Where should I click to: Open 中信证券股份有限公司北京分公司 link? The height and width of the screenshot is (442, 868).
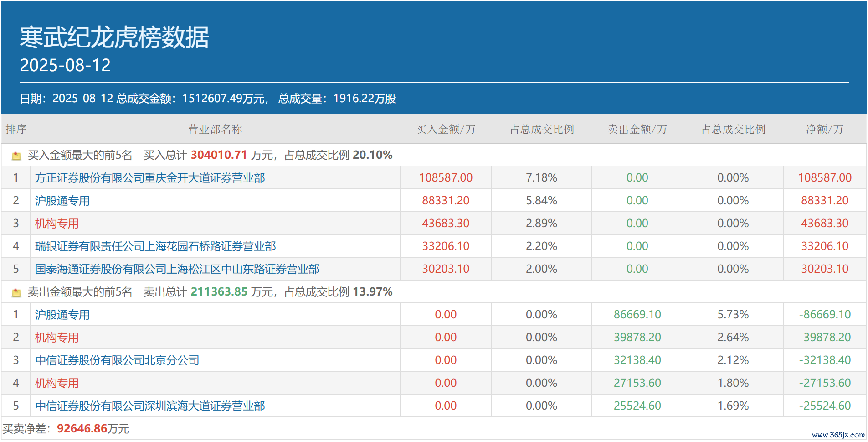point(117,360)
